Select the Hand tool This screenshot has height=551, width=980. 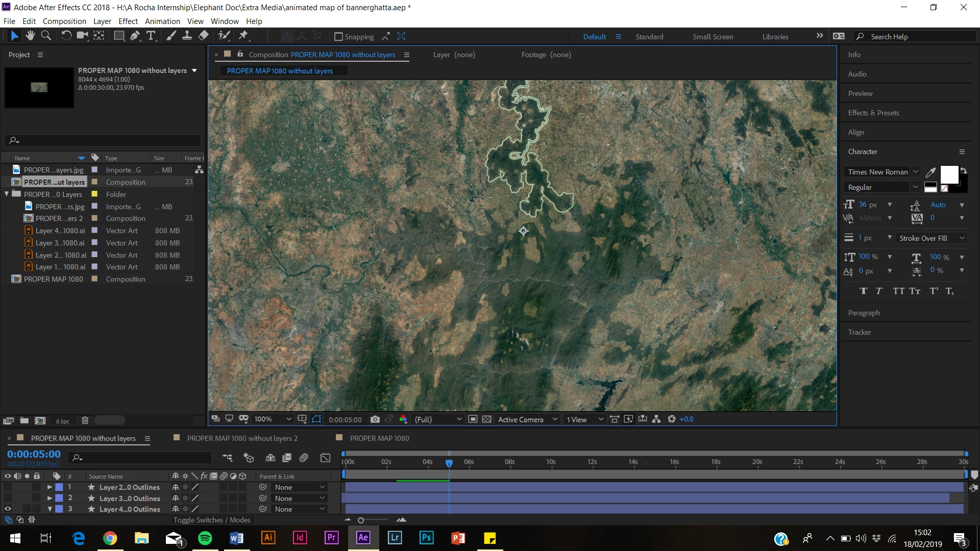click(30, 36)
